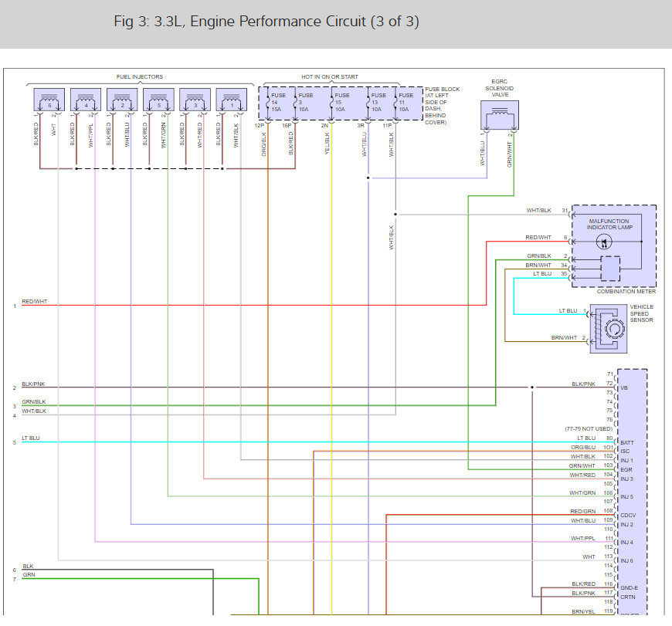Click fuel injector 5 coil symbol
The image size is (672, 626).
[x=158, y=100]
